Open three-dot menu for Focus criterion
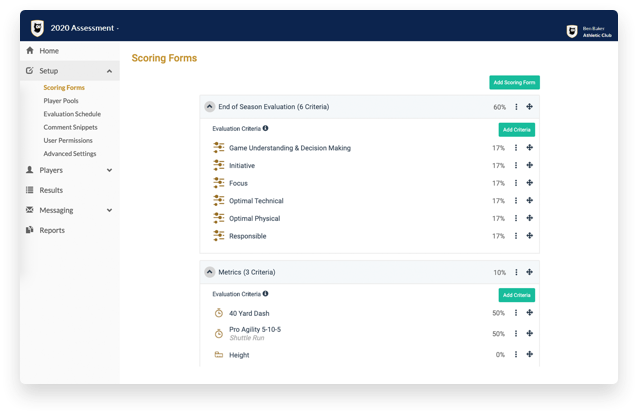The height and width of the screenshot is (414, 638). [x=516, y=183]
